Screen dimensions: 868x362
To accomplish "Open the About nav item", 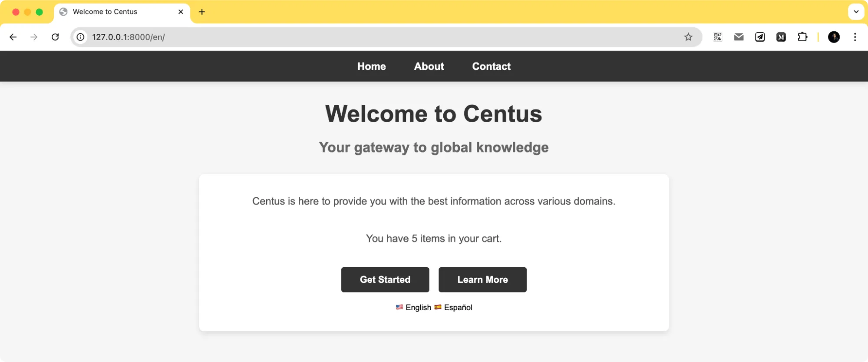I will [x=429, y=66].
